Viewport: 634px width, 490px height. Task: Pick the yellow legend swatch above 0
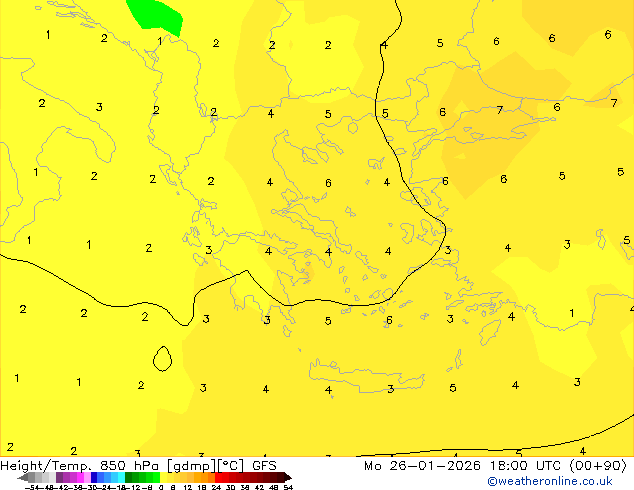pos(163,477)
